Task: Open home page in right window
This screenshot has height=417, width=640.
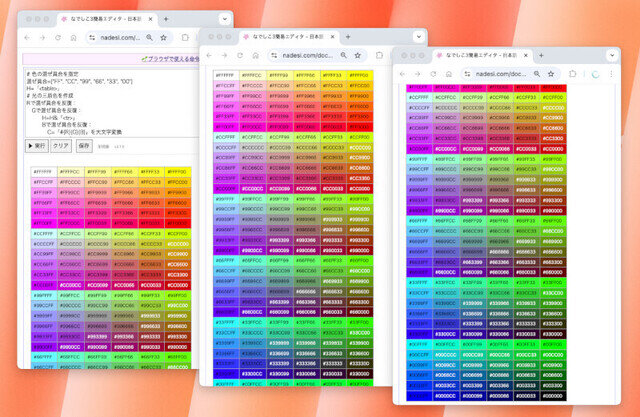Action: [449, 74]
